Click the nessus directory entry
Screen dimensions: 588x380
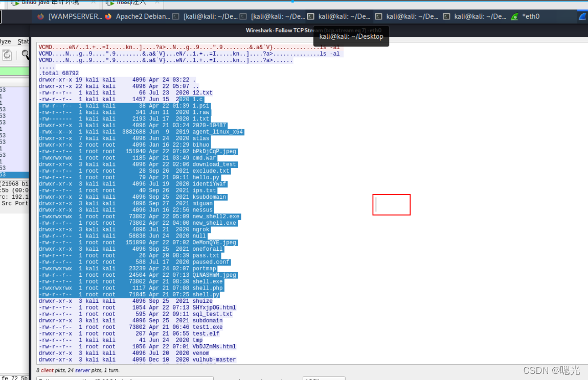202,210
